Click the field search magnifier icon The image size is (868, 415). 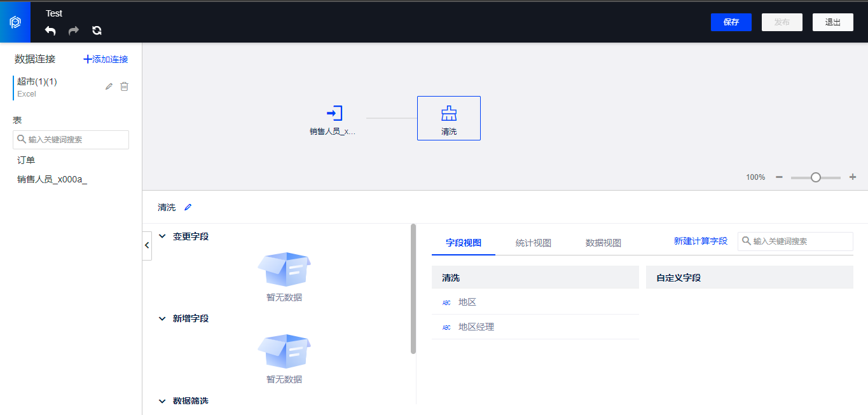pos(747,242)
